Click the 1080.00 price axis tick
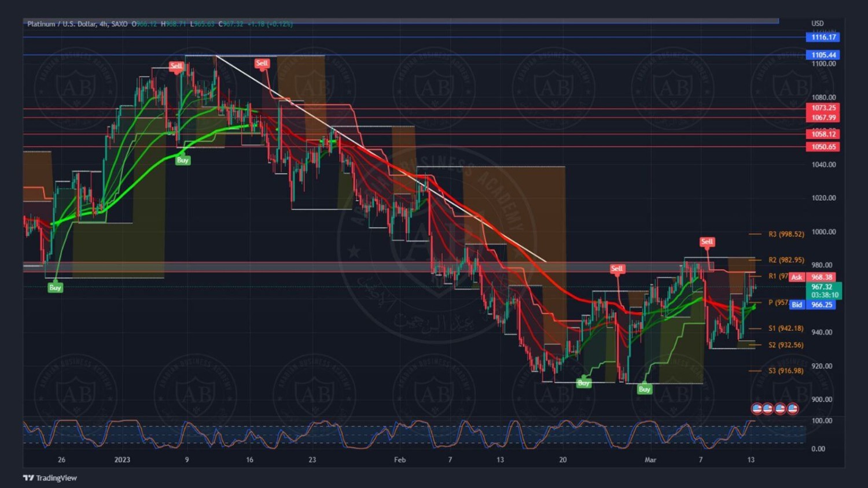 pyautogui.click(x=823, y=97)
